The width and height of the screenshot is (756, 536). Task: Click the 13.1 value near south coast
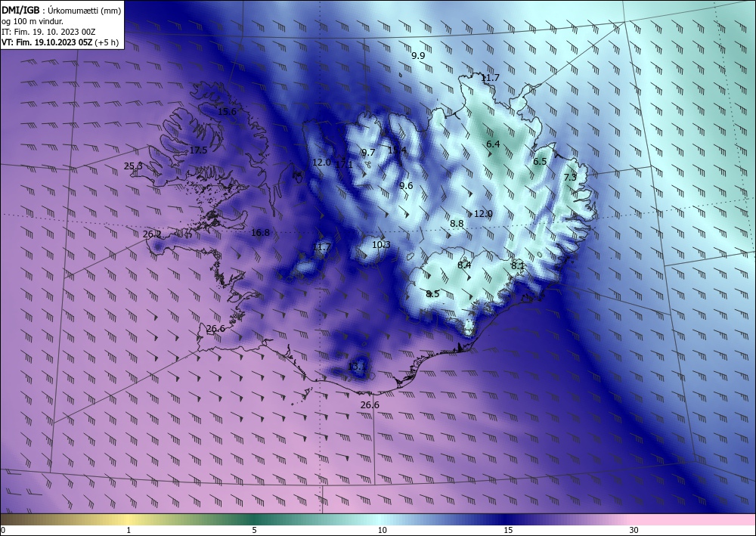[358, 367]
